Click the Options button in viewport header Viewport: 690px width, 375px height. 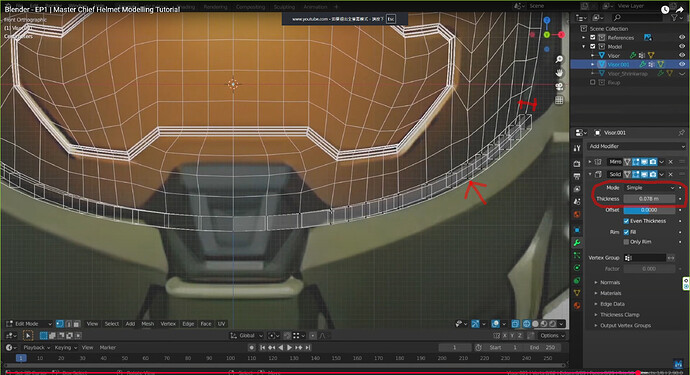[x=552, y=335]
